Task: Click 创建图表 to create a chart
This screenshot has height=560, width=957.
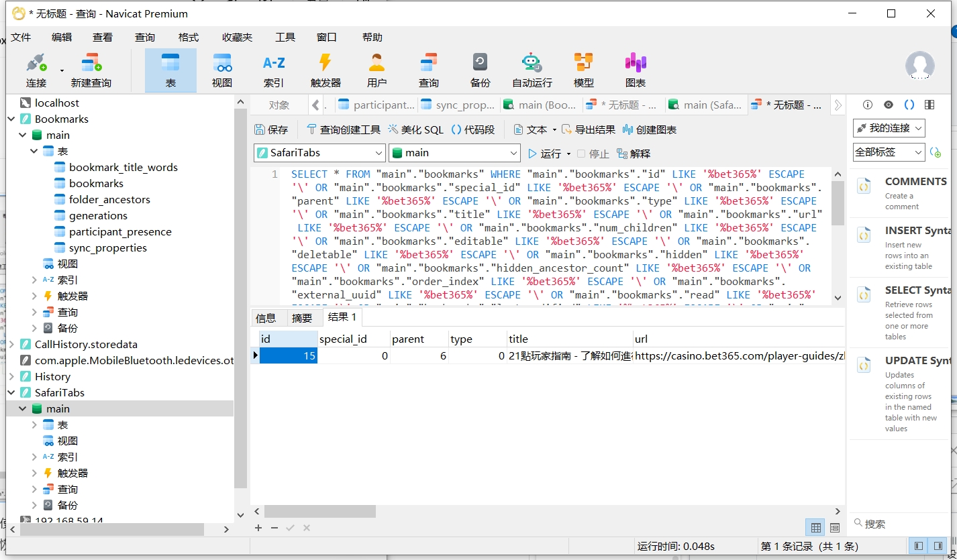Action: 650,129
